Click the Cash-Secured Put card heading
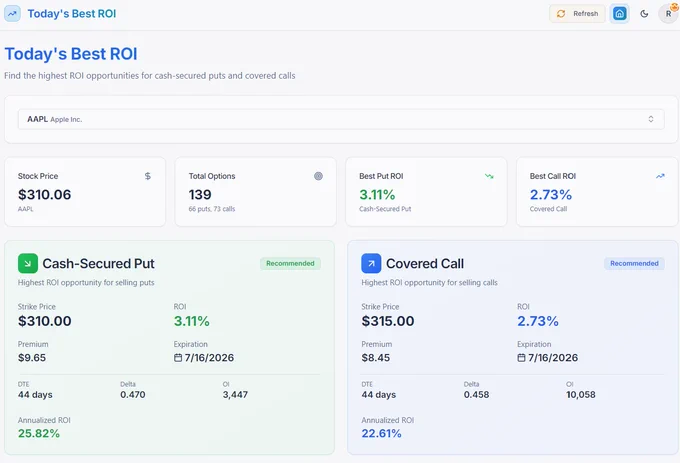The height and width of the screenshot is (463, 680). 98,264
